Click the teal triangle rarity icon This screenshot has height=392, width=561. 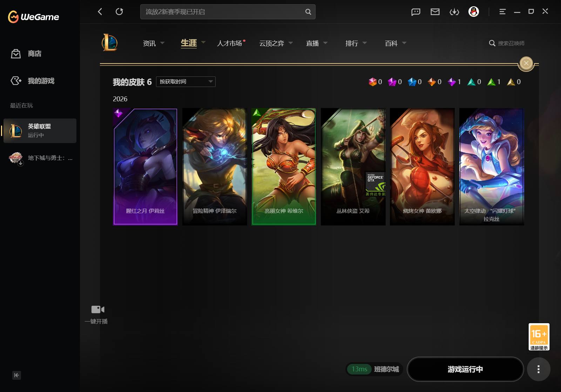[471, 82]
